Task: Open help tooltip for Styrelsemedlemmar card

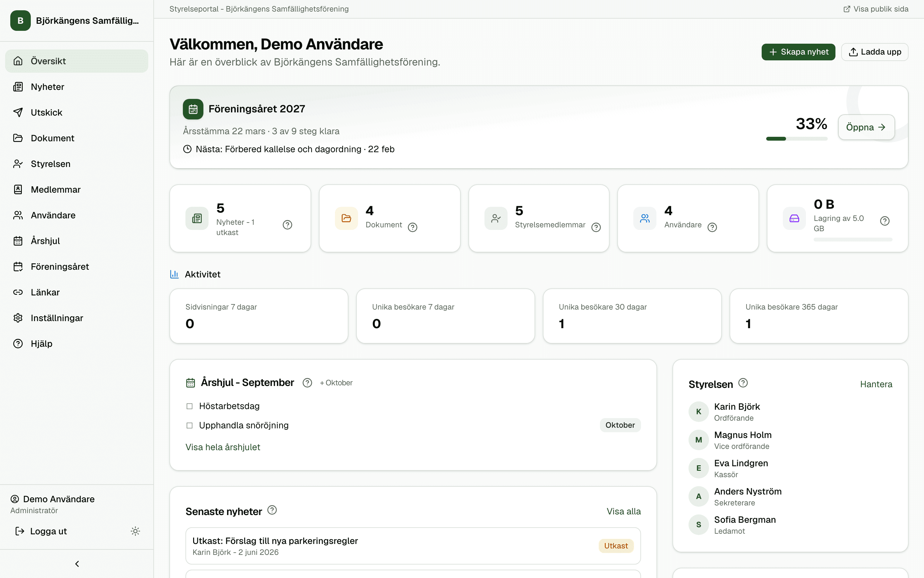Action: (596, 227)
